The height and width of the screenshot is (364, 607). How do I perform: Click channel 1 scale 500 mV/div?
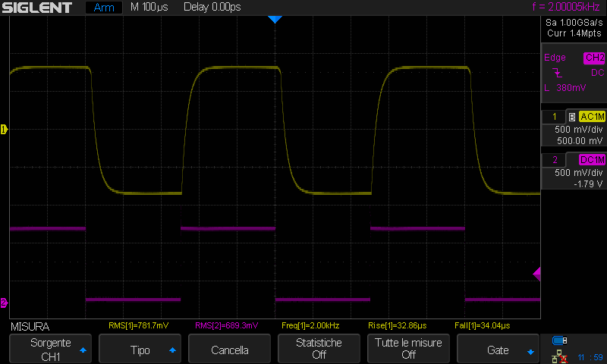coord(579,130)
